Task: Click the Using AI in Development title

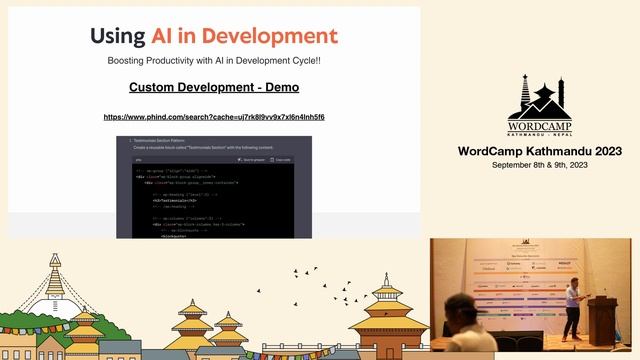Action: pyautogui.click(x=214, y=36)
